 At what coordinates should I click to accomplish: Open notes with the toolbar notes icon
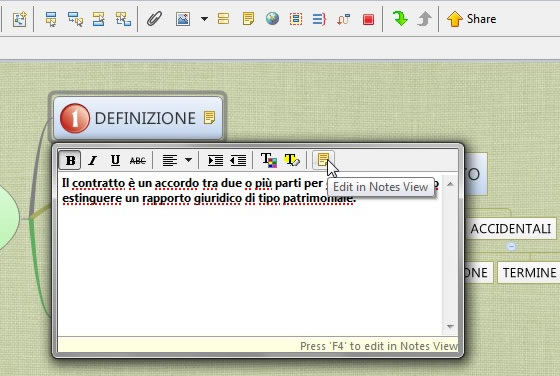click(x=248, y=19)
